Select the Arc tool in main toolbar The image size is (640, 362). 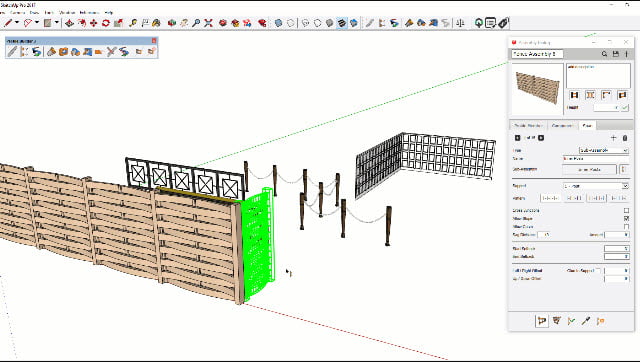pos(27,23)
